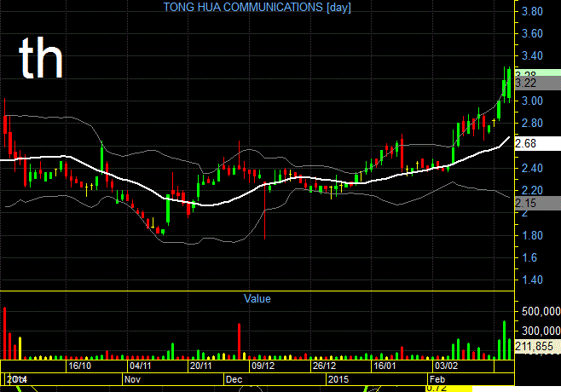
Task: Select the 3.80 price axis label
Action: (x=532, y=11)
